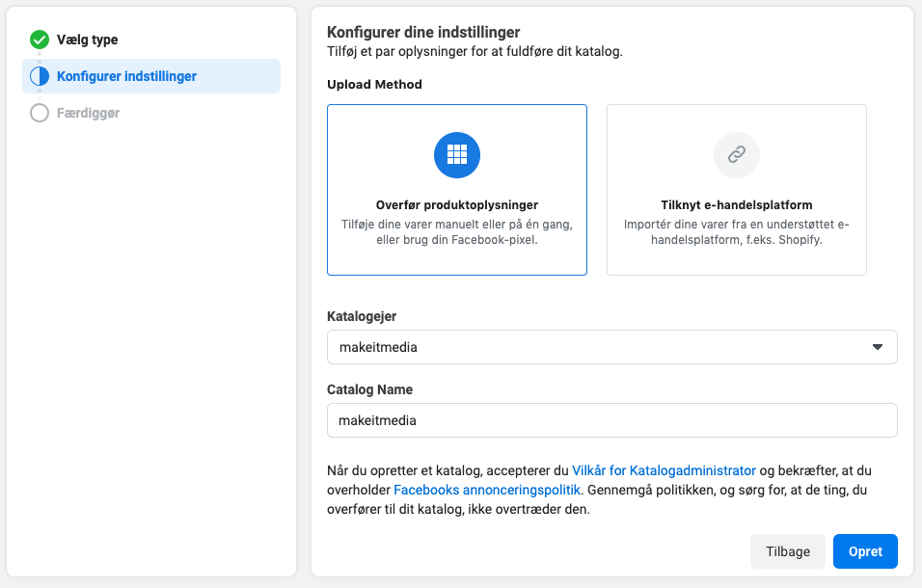Image resolution: width=922 pixels, height=588 pixels.
Task: Click the green checkmark next to Vælg type
Action: click(40, 40)
